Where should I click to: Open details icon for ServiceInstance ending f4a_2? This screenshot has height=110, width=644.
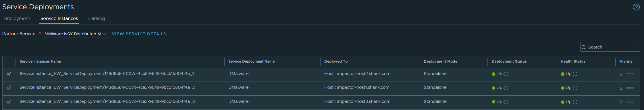click(9, 88)
